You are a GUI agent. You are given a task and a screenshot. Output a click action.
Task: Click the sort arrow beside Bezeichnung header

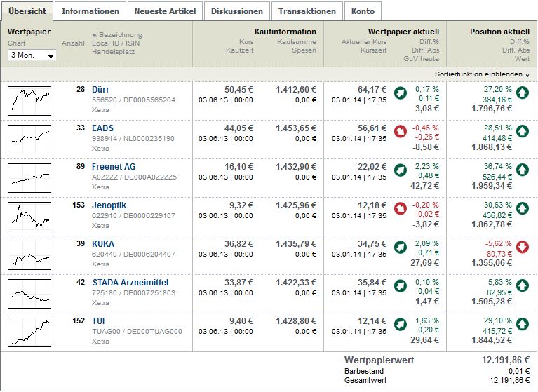pyautogui.click(x=95, y=35)
